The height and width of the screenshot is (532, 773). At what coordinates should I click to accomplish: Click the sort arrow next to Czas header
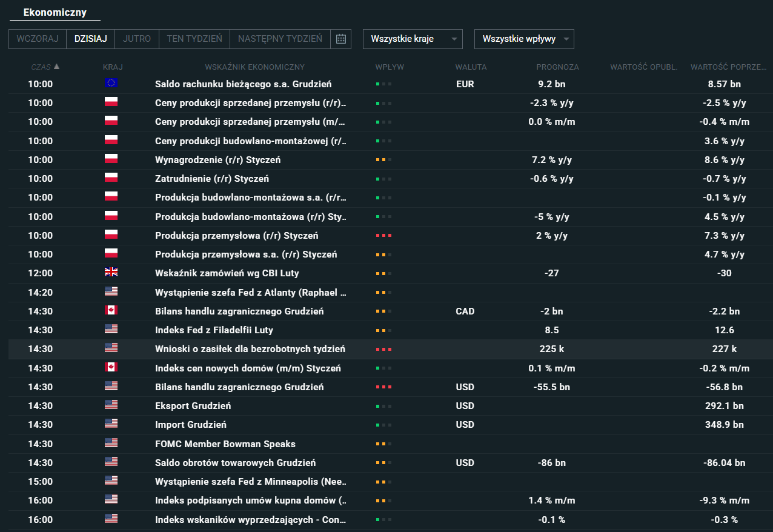pos(57,67)
